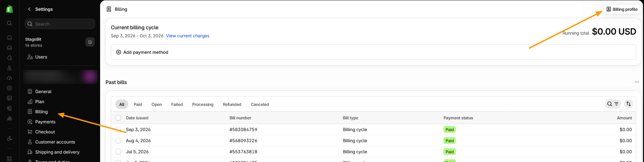644x162 pixels.
Task: Click the Payment status column header
Action: pyautogui.click(x=458, y=118)
